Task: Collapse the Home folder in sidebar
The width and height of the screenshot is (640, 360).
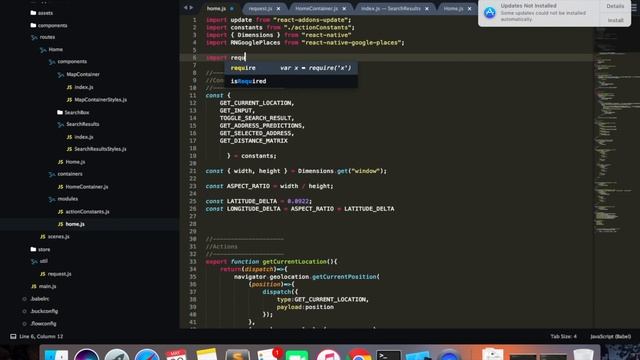Action: click(51, 50)
